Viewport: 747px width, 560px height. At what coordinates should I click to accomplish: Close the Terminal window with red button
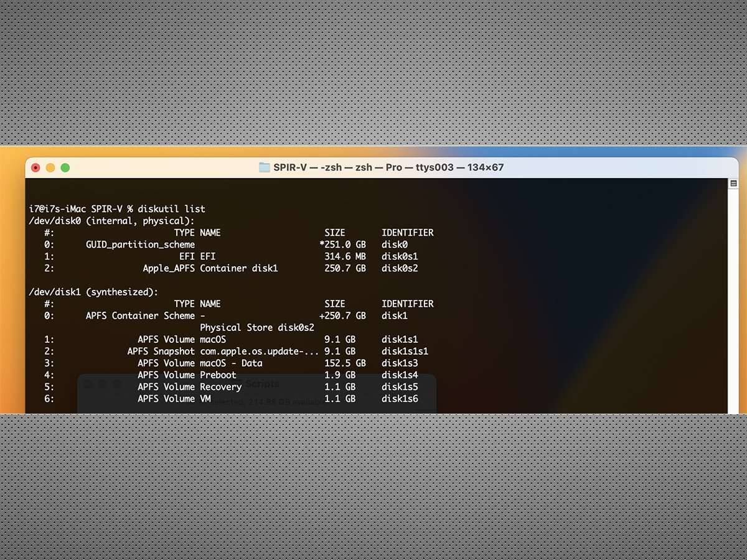(x=35, y=167)
